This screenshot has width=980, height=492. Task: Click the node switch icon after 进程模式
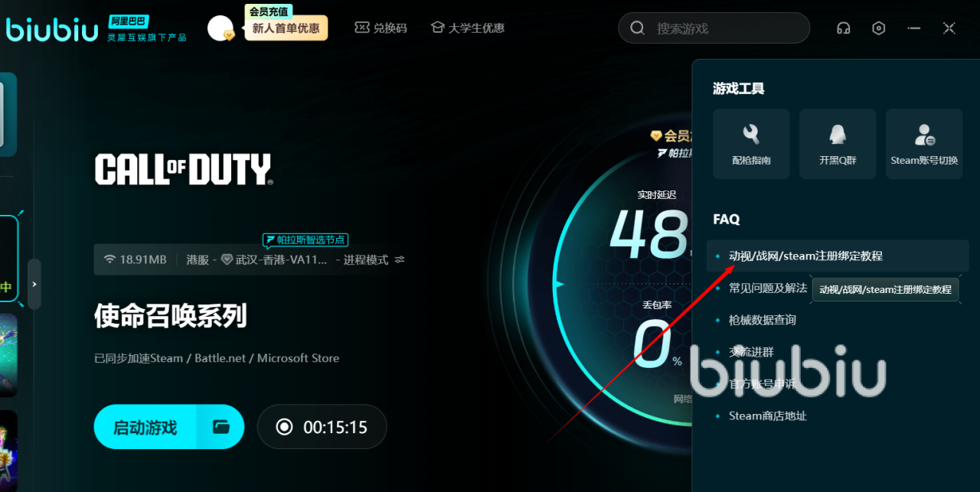tap(400, 259)
